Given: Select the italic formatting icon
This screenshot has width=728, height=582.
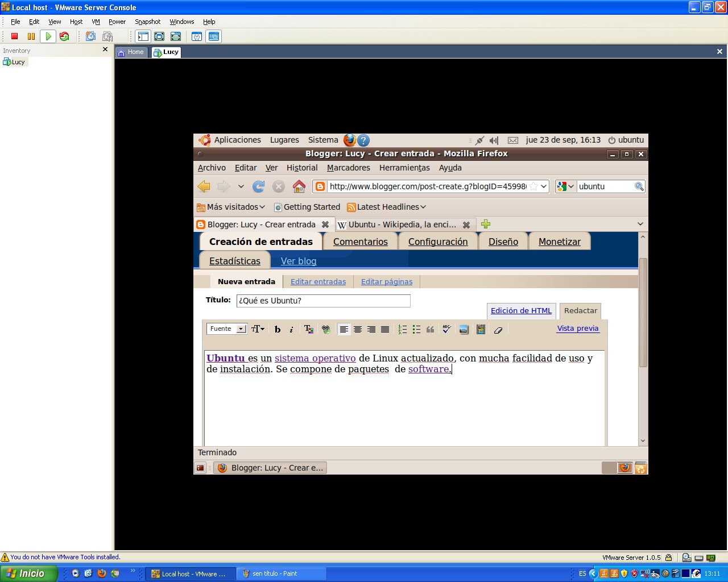Looking at the screenshot, I should tap(291, 329).
